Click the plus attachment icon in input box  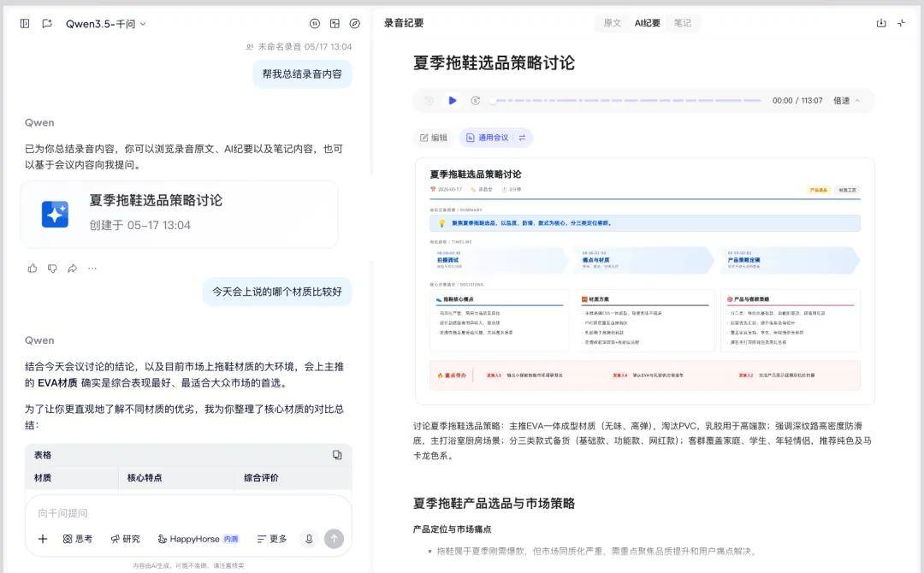(43, 539)
